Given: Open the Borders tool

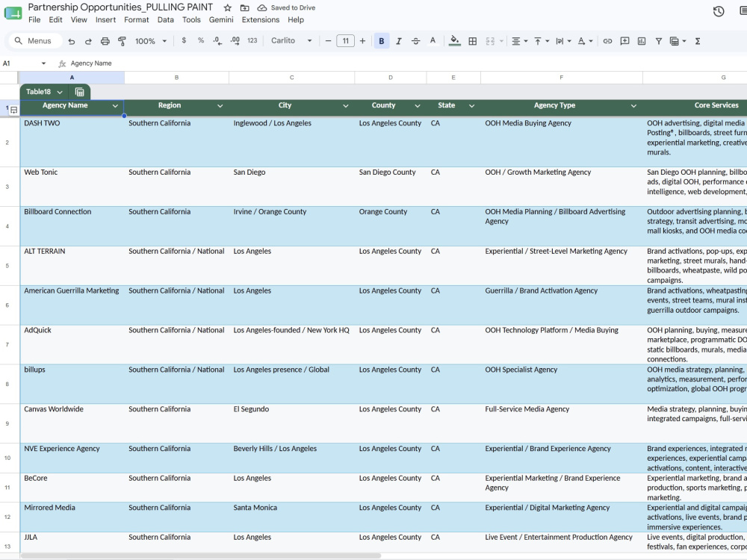Looking at the screenshot, I should tap(473, 41).
